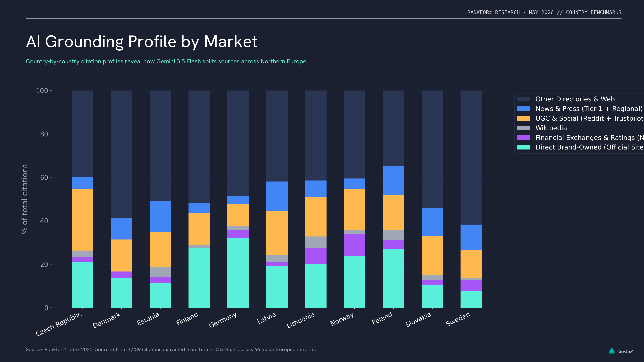Click the purple Financial Exchanges legend swatch
Viewport: 644px width, 362px height.
(523, 138)
